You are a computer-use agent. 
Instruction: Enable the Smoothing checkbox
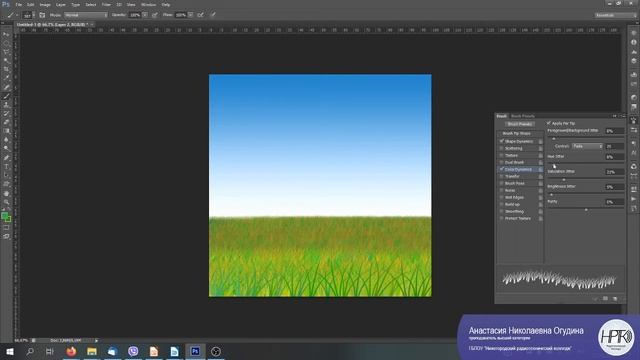click(501, 211)
